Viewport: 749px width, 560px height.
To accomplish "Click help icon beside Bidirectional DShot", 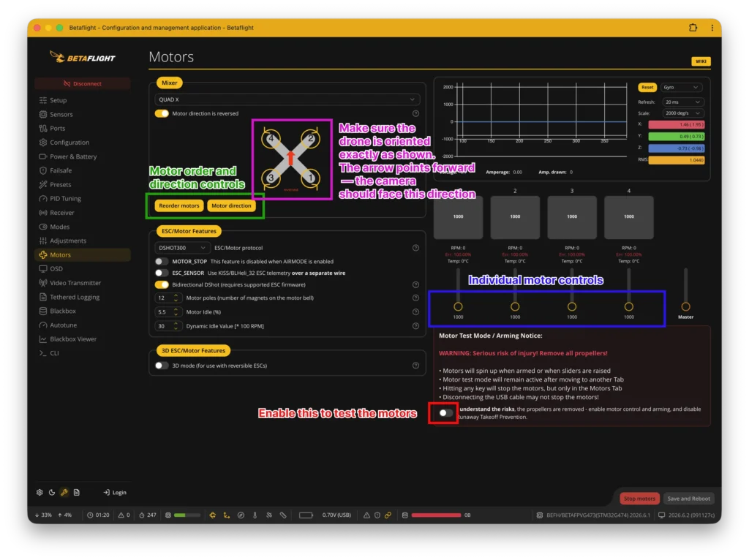I will point(415,285).
